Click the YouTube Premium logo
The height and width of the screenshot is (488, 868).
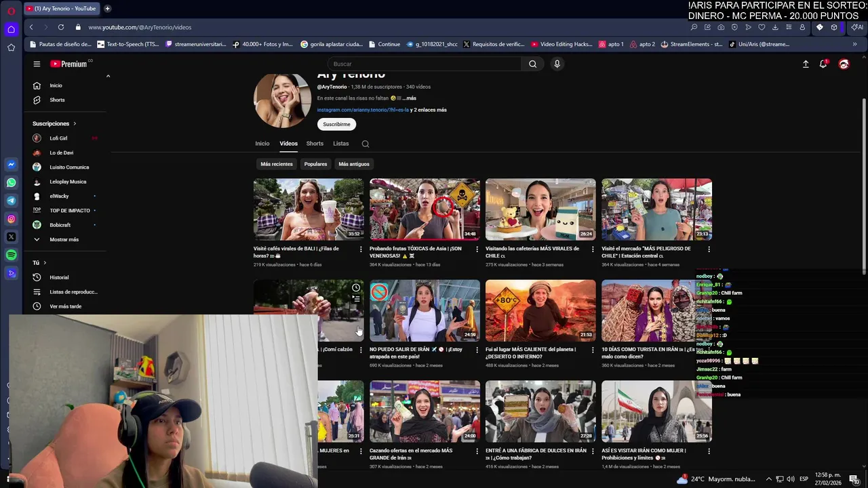click(69, 64)
